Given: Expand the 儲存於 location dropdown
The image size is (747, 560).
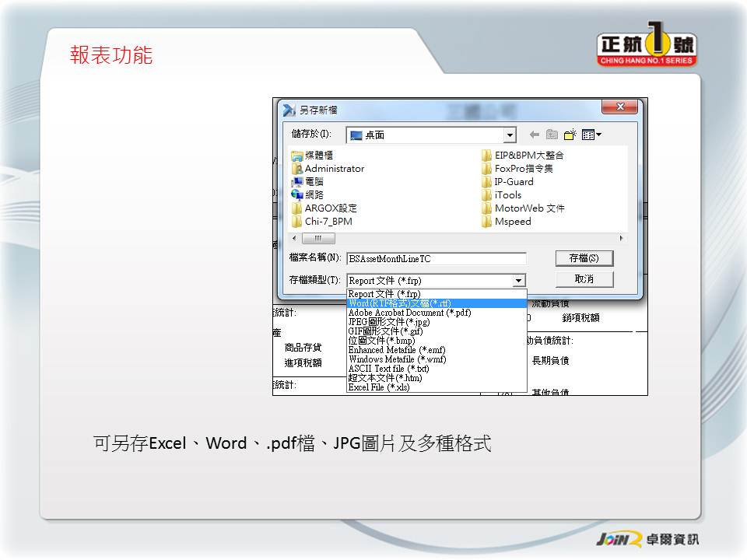Looking at the screenshot, I should [x=510, y=135].
